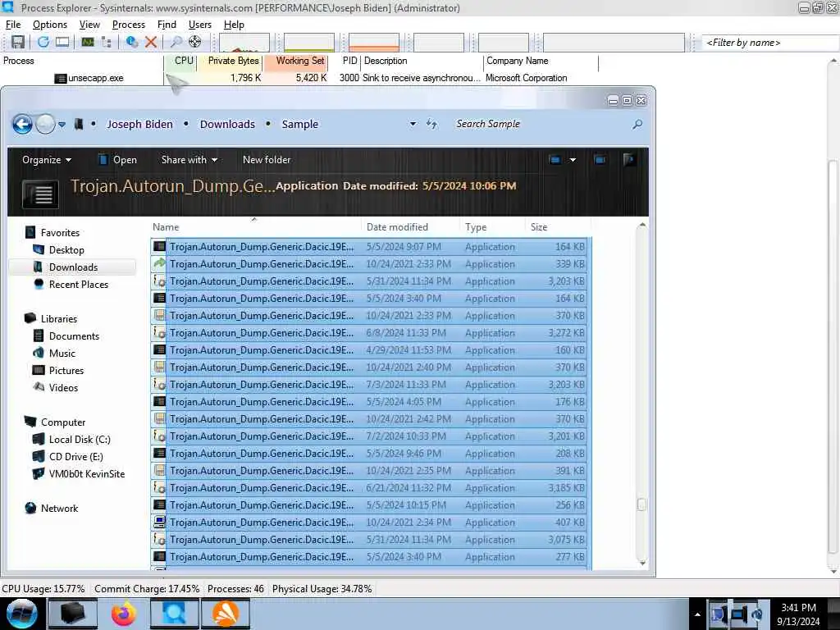Toggle the process tree view icon
The image size is (840, 630).
tap(106, 42)
